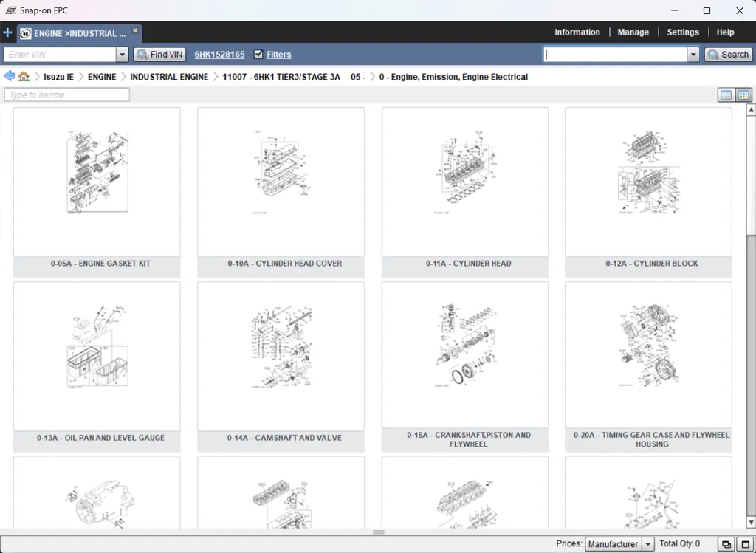Image resolution: width=756 pixels, height=553 pixels.
Task: Click the 0-11A - CYLINDER HEAD label
Action: coord(468,264)
